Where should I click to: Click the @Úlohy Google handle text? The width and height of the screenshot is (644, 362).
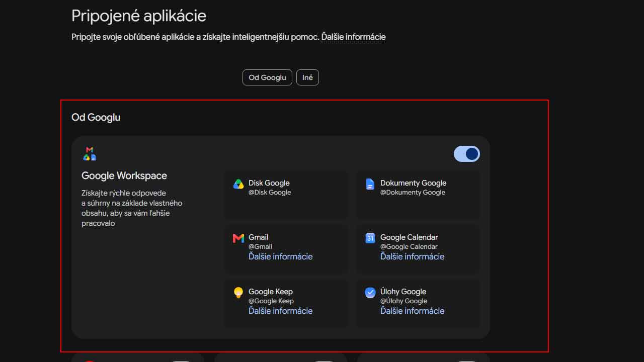pos(404,301)
